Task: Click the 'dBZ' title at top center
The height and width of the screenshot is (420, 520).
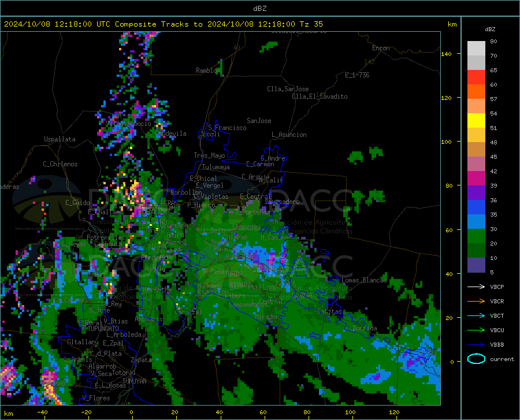Action: click(259, 9)
